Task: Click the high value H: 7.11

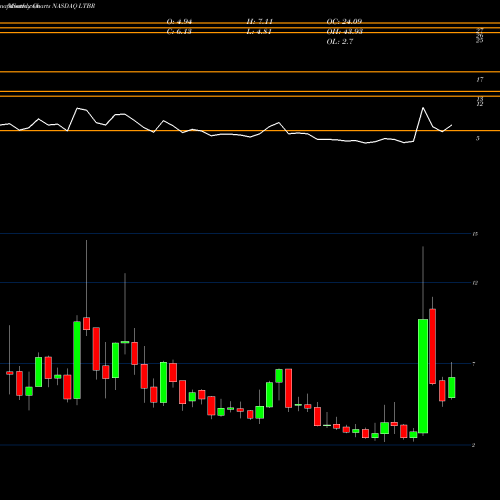Action: 260,22
